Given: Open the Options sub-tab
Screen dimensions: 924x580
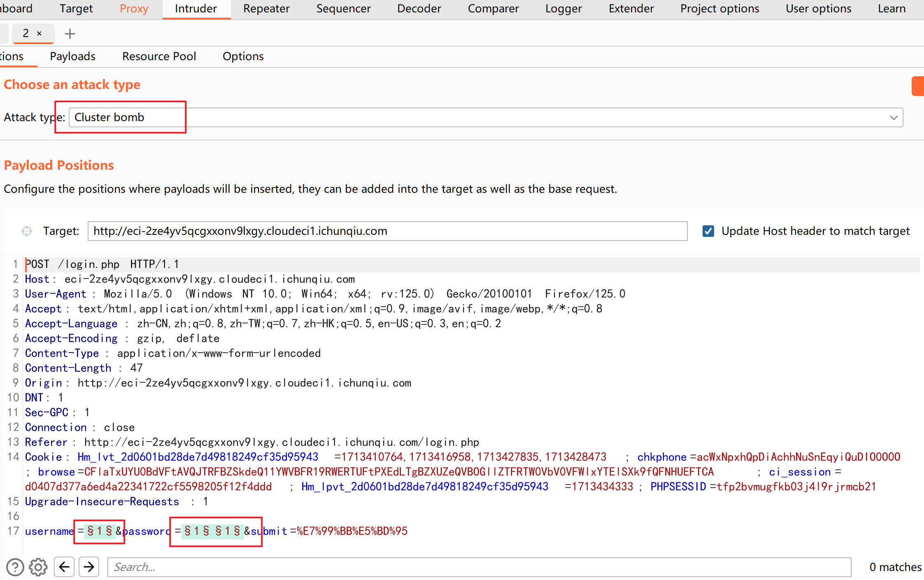Looking at the screenshot, I should (243, 56).
